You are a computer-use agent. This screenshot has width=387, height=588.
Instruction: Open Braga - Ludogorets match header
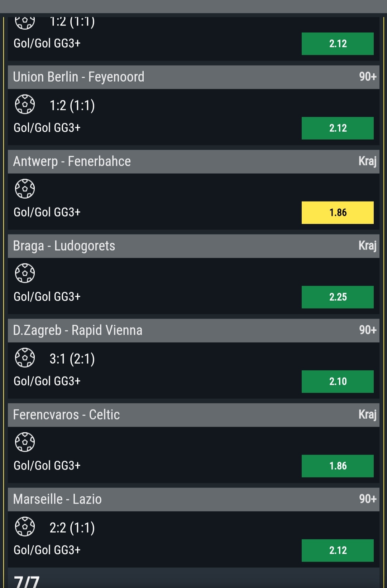(64, 246)
